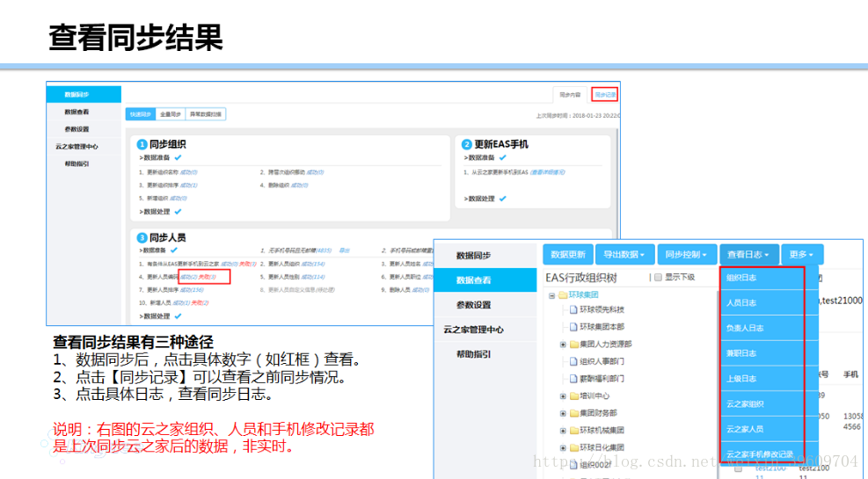Screen dimensions: 868x479
Task: Open the 导出数据 dropdown button
Action: tap(625, 254)
